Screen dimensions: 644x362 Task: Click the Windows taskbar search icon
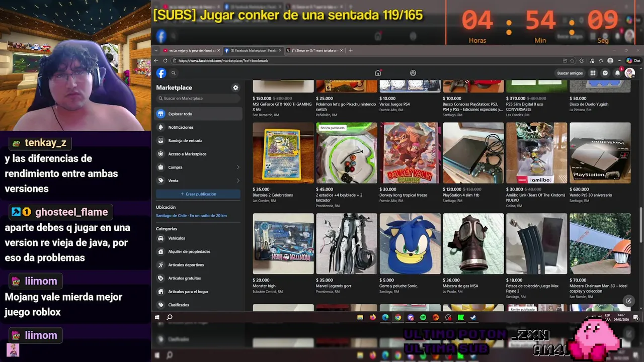point(170,317)
